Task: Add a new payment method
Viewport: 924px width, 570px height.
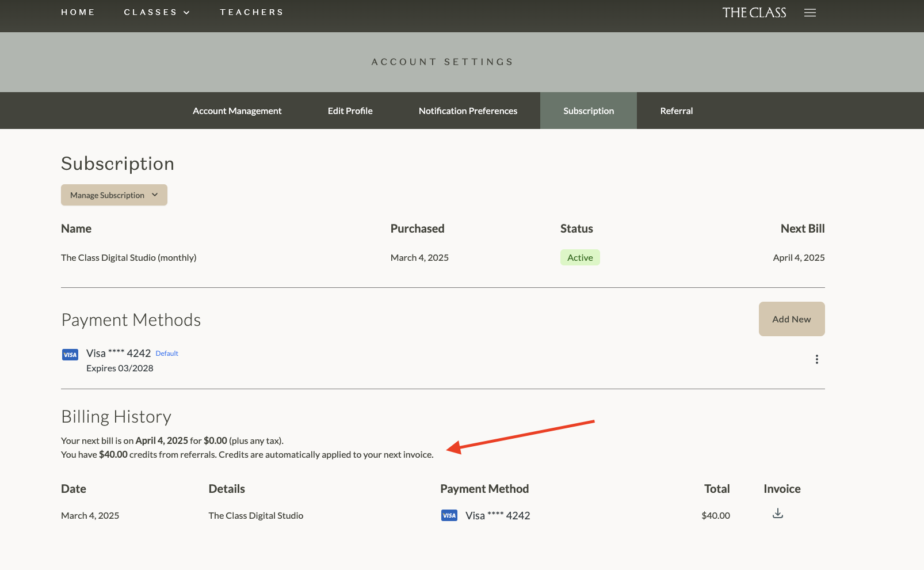Action: pos(792,319)
